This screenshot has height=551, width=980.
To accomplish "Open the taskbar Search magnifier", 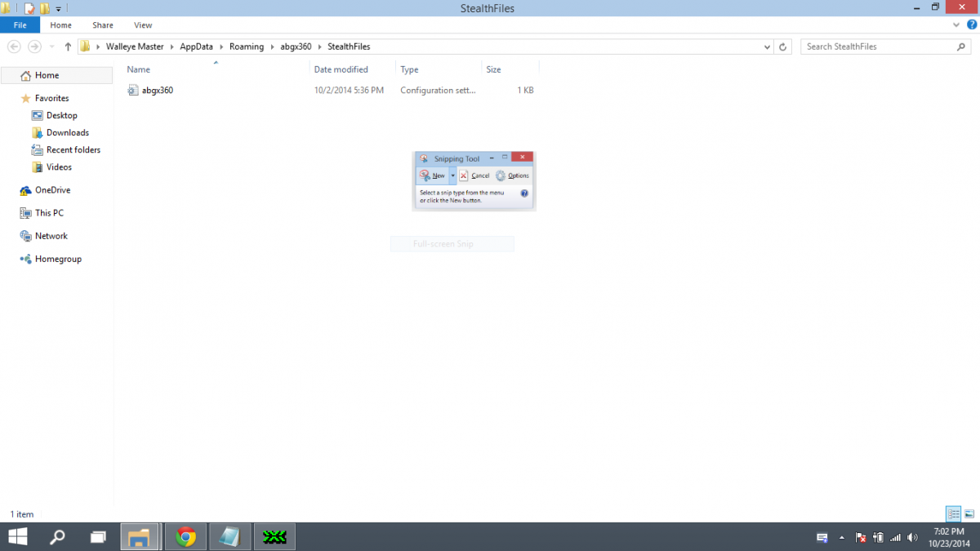I will click(58, 536).
